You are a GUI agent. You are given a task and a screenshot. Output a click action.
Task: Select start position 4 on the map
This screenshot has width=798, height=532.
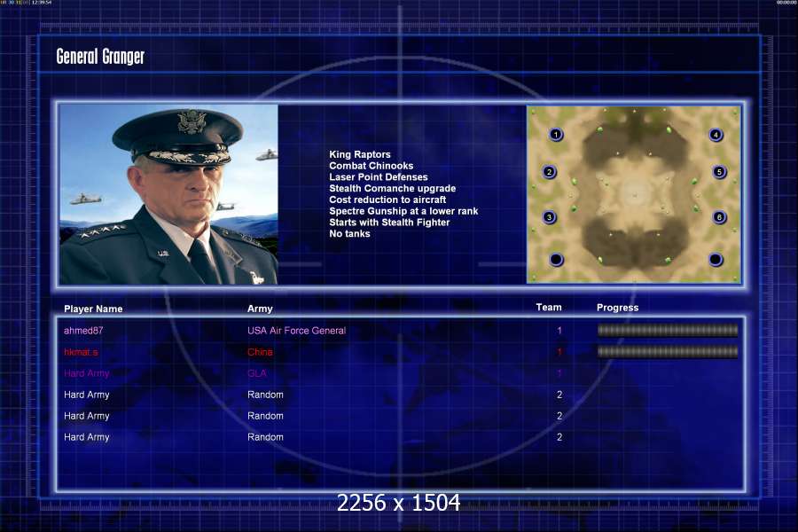(x=716, y=135)
